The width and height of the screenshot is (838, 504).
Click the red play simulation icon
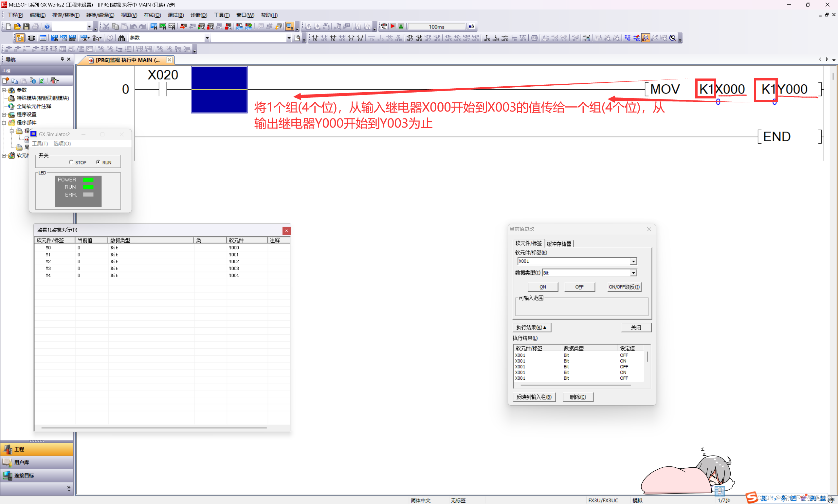click(393, 26)
